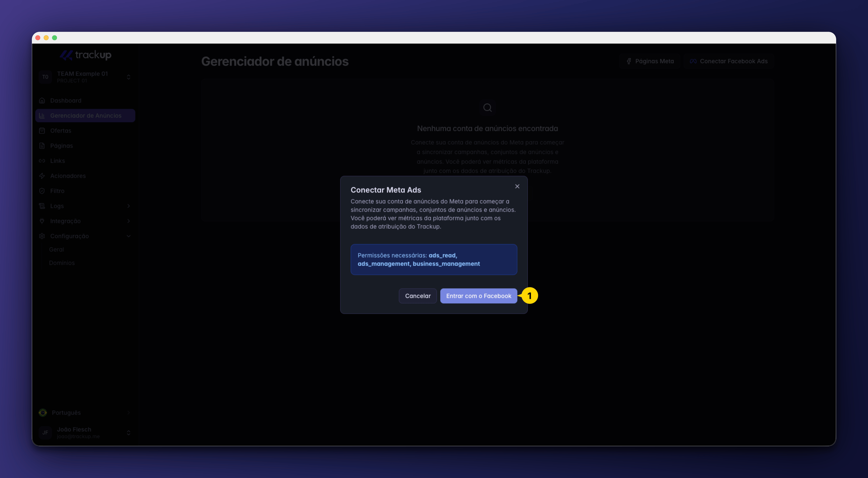868x478 pixels.
Task: Click the Páginas document icon
Action: pos(42,146)
